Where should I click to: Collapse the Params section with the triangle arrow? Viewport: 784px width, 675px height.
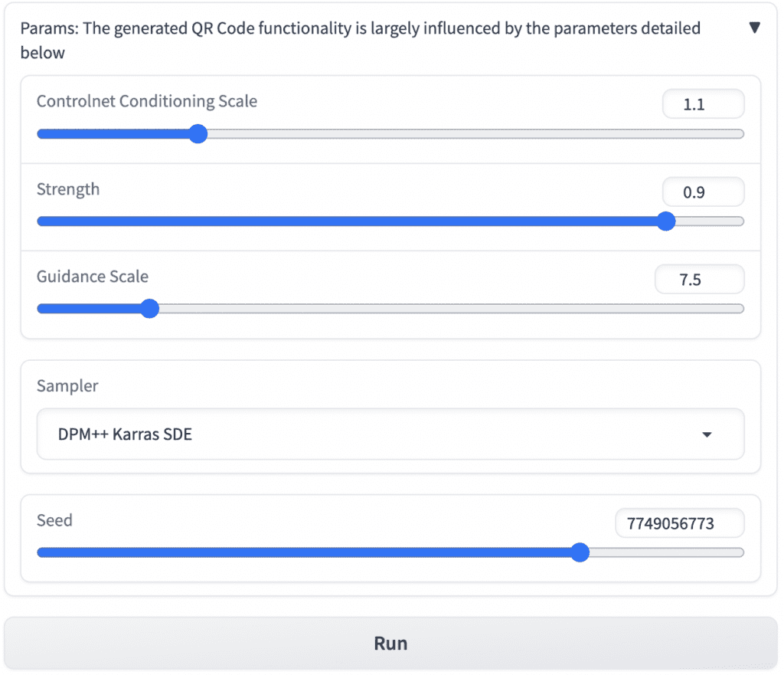point(754,28)
